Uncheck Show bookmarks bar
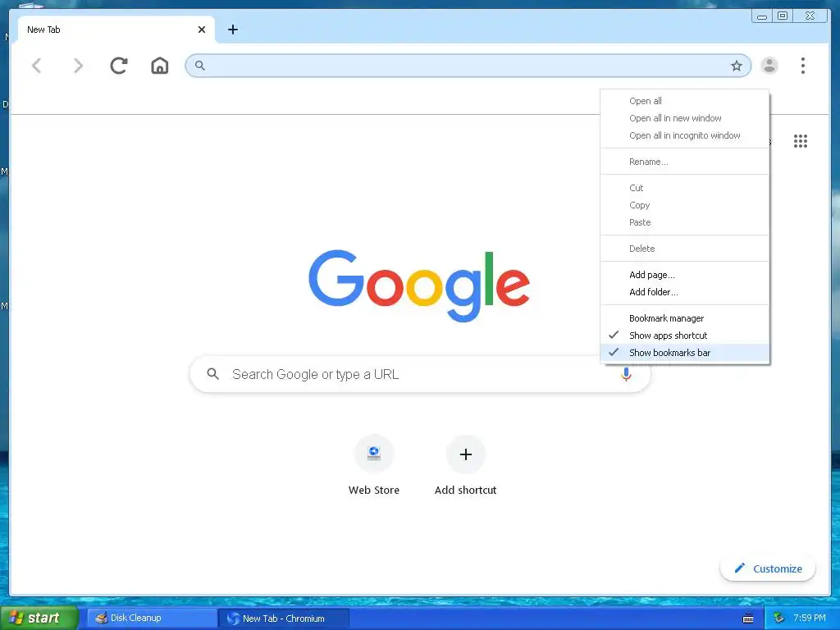The height and width of the screenshot is (630, 840). (685, 353)
